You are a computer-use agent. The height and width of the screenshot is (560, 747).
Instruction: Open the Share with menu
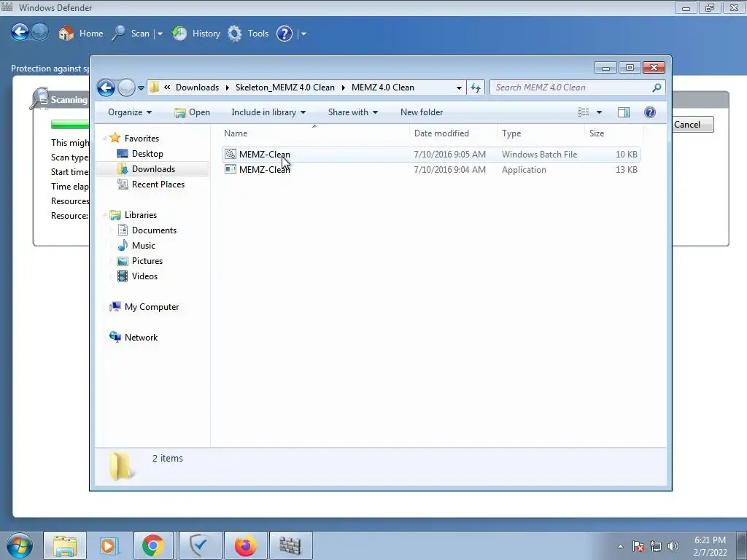[352, 112]
